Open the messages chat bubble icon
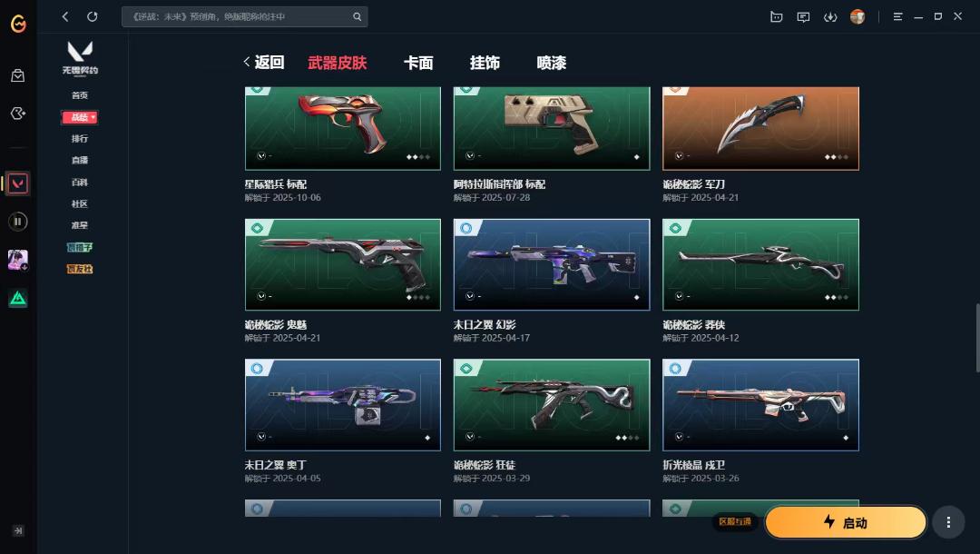Viewport: 980px width, 554px height. pyautogui.click(x=803, y=17)
